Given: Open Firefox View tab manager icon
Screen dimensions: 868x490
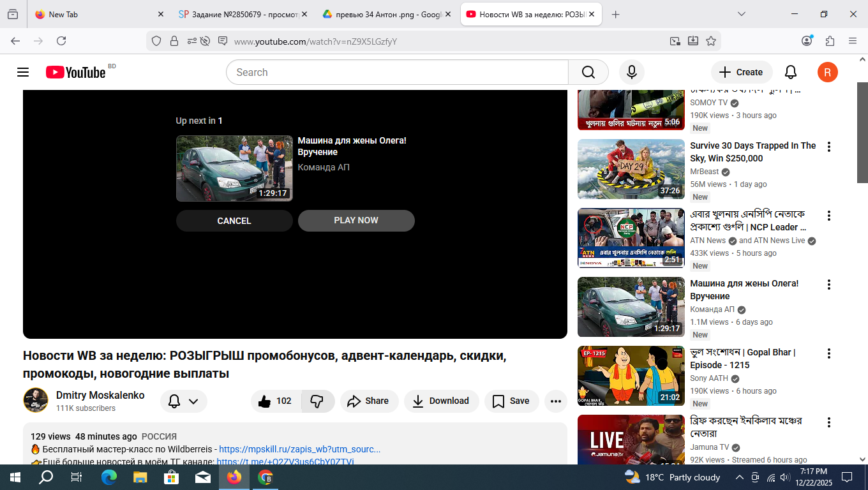Looking at the screenshot, I should click(13, 14).
